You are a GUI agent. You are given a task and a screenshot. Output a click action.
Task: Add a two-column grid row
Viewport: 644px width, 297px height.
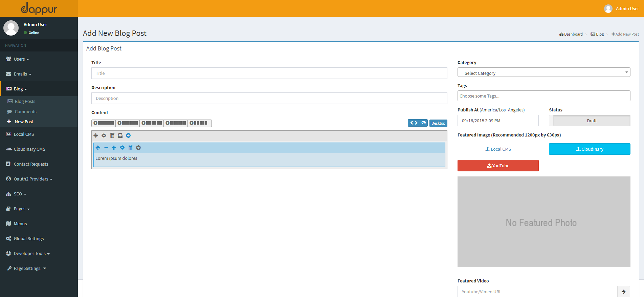[x=128, y=123]
